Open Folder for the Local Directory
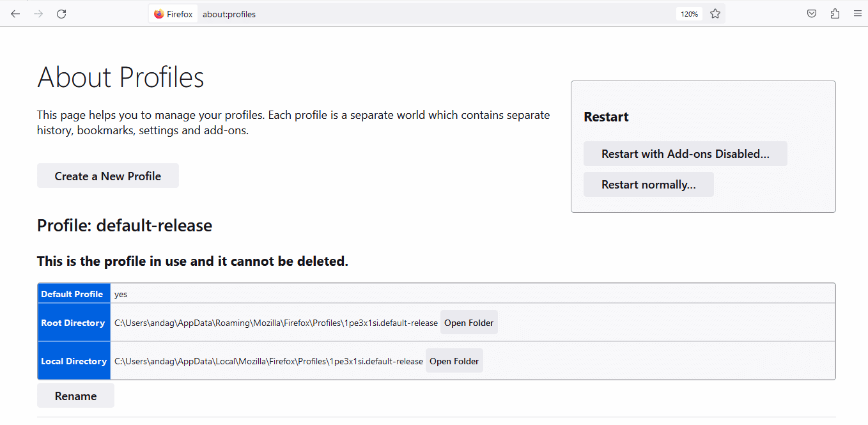 (454, 360)
